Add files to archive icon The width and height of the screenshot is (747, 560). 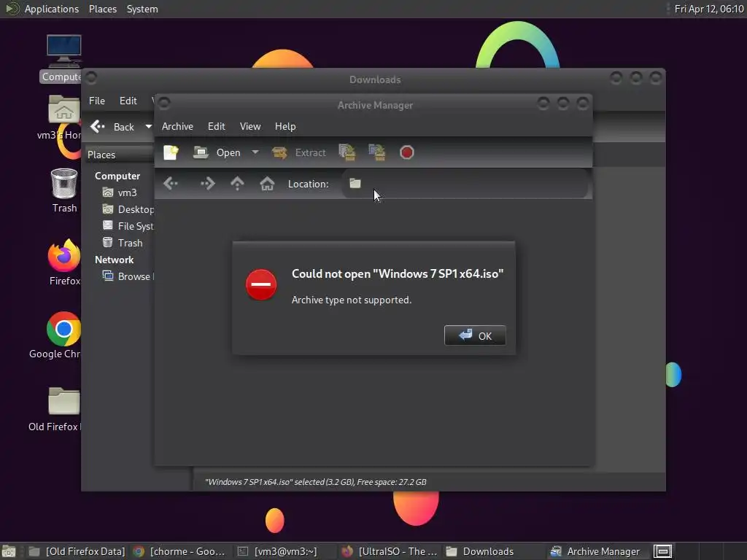347,152
